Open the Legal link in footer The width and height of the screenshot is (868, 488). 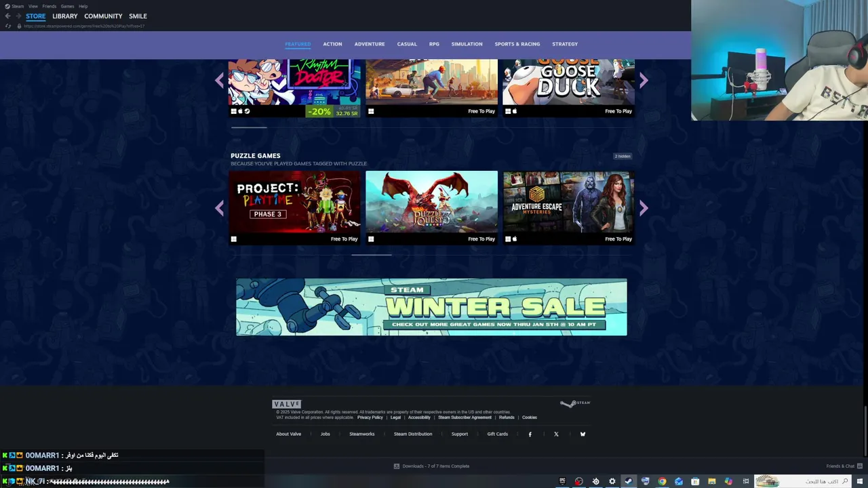[x=395, y=418]
